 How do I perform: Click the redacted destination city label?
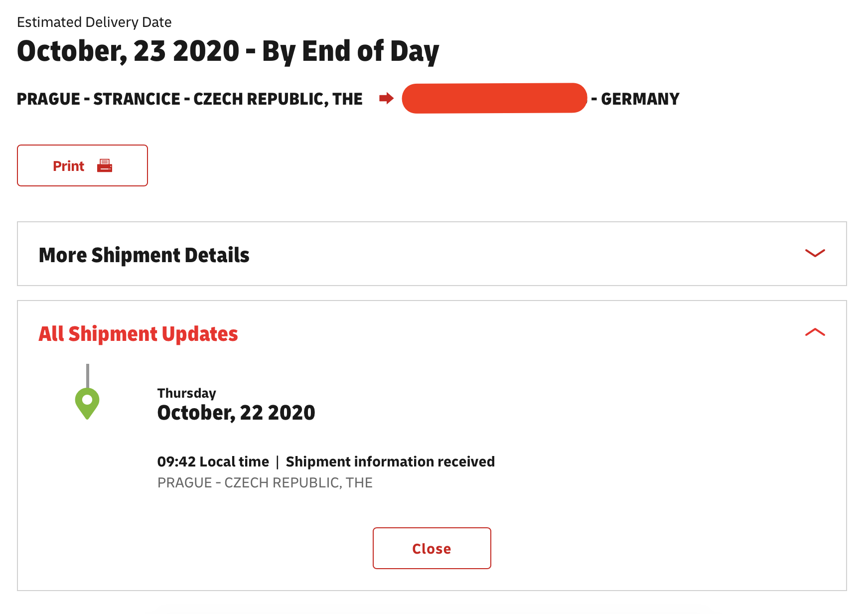coord(494,98)
